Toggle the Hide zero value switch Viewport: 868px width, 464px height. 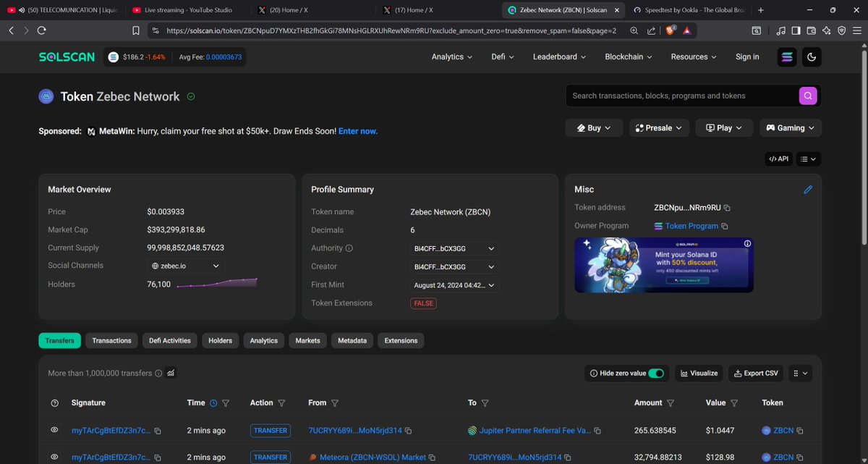click(656, 374)
